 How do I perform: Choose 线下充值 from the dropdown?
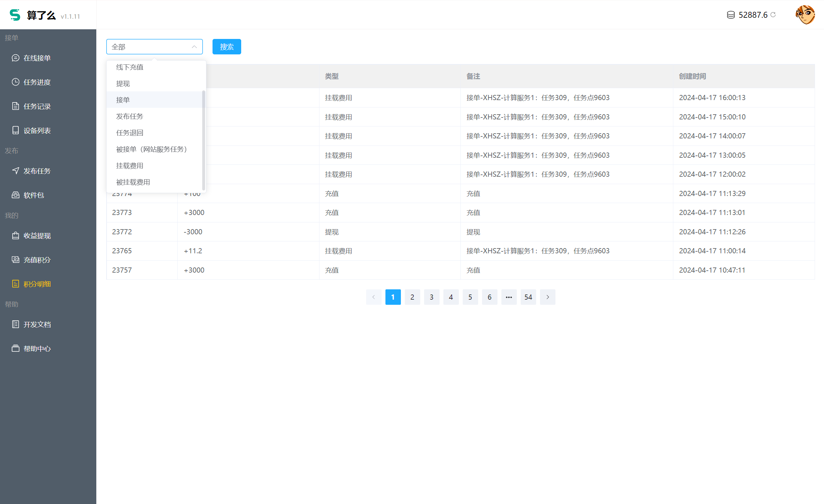(x=130, y=67)
